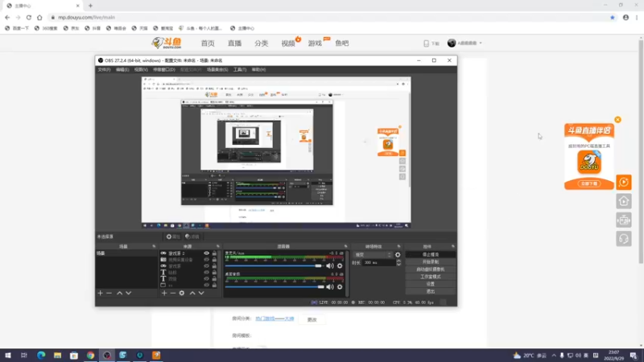Screen dimensions: 644x362
Task: Move scene up in Scenes panel
Action: pyautogui.click(x=119, y=293)
